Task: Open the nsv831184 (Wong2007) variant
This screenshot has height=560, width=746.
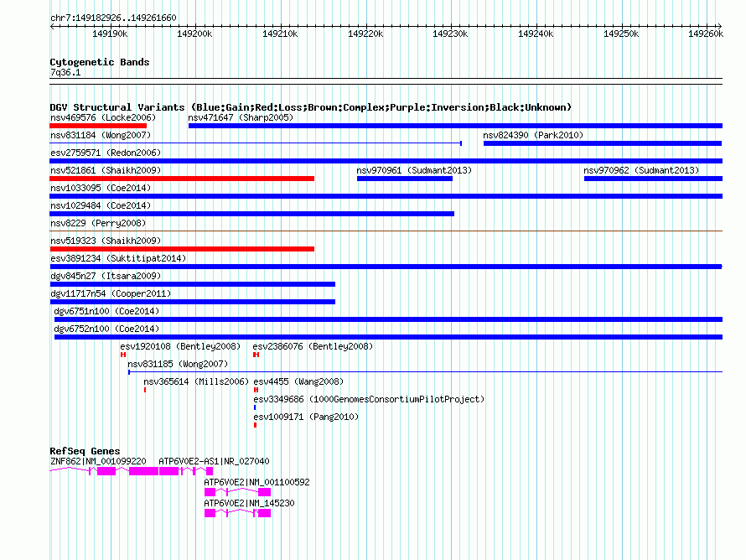Action: pyautogui.click(x=101, y=135)
